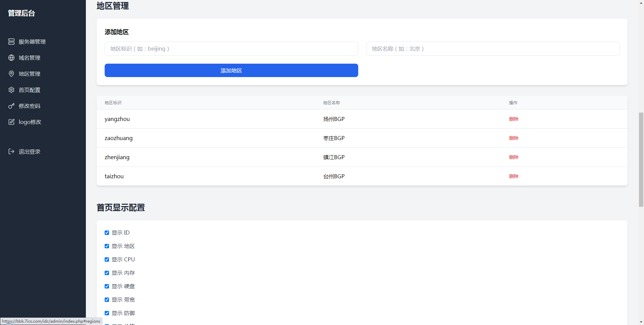Image resolution: width=644 pixels, height=325 pixels.
Task: Delete the yangzhou region row
Action: click(514, 119)
